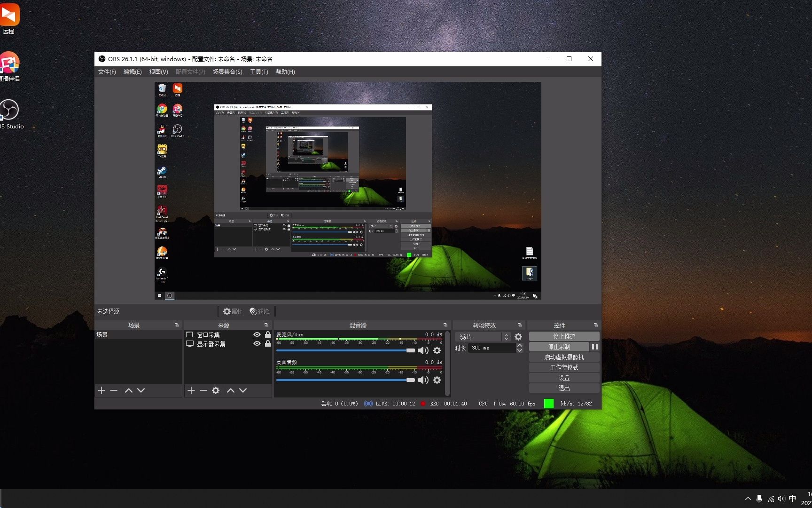
Task: Click the kb/s: 12782 bitrate text
Action: [x=576, y=404]
